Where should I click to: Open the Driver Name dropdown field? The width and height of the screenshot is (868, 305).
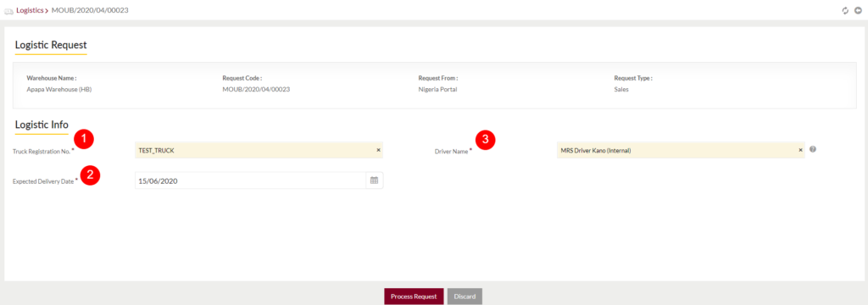point(681,150)
